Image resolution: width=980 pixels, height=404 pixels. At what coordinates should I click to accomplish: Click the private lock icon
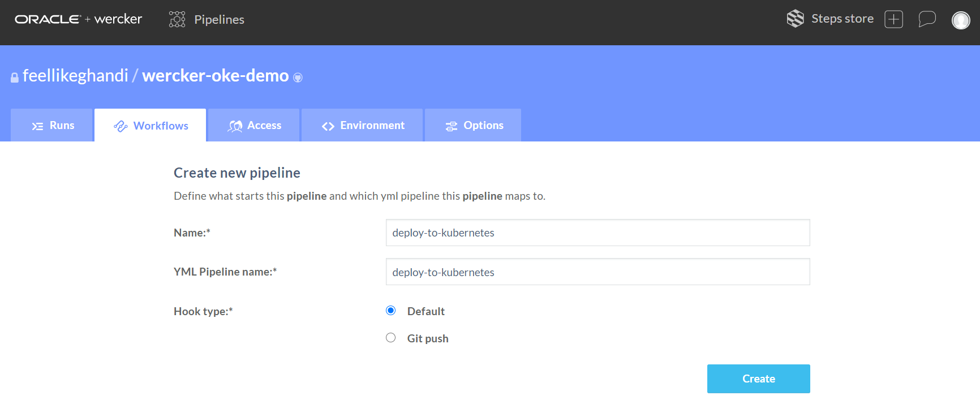point(15,78)
